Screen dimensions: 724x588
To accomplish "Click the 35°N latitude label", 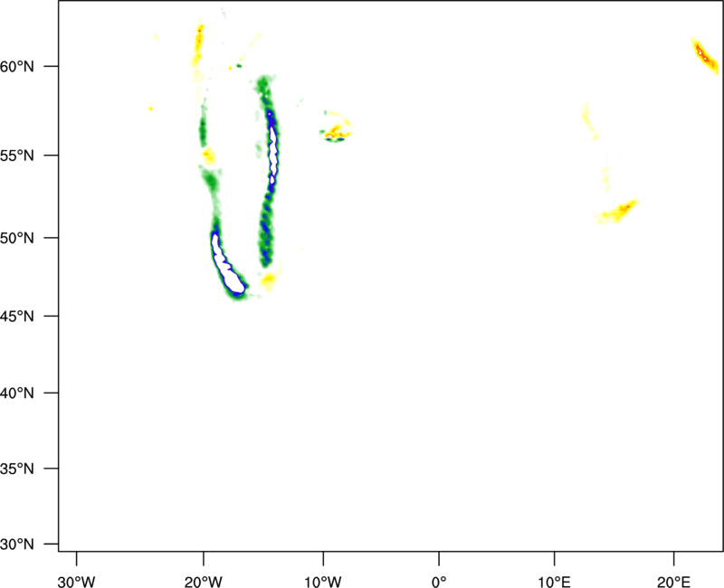I will pyautogui.click(x=17, y=469).
